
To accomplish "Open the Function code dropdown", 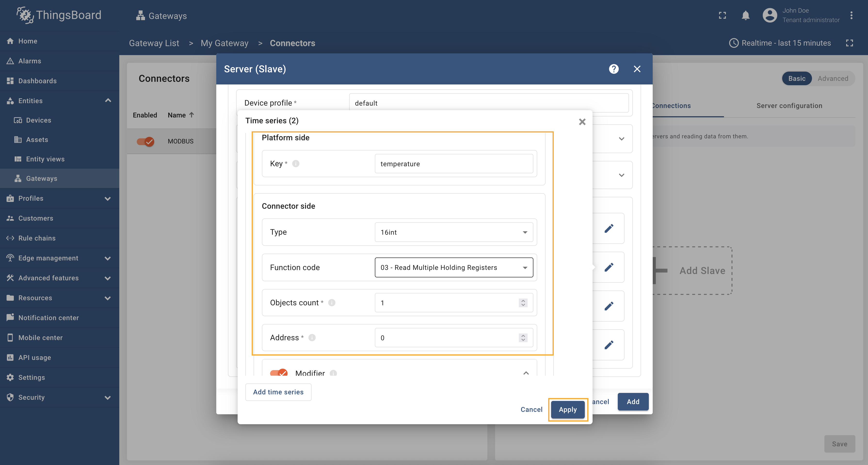I will (x=454, y=267).
